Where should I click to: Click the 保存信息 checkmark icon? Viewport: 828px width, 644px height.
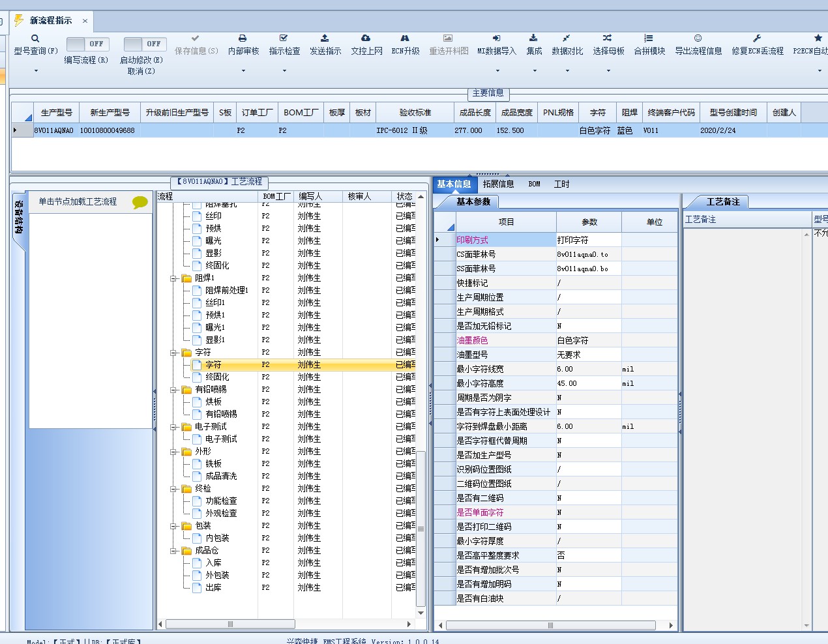[196, 38]
